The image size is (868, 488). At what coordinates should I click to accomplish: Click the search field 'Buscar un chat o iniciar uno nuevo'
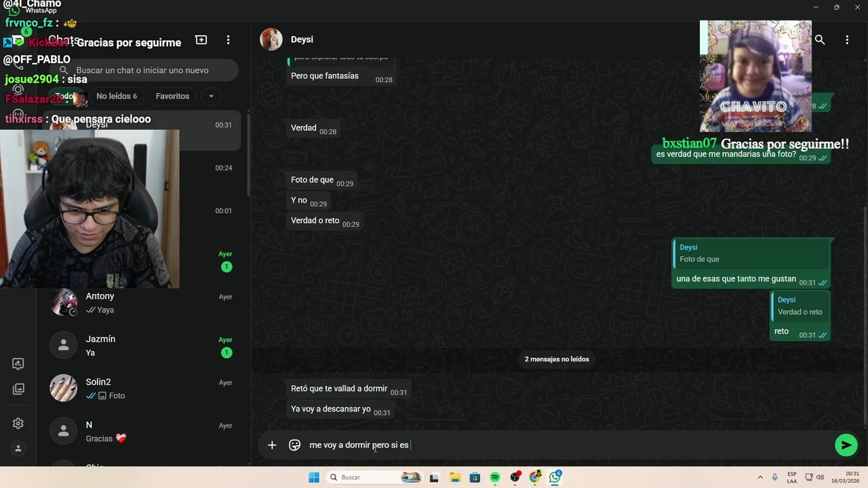click(144, 70)
